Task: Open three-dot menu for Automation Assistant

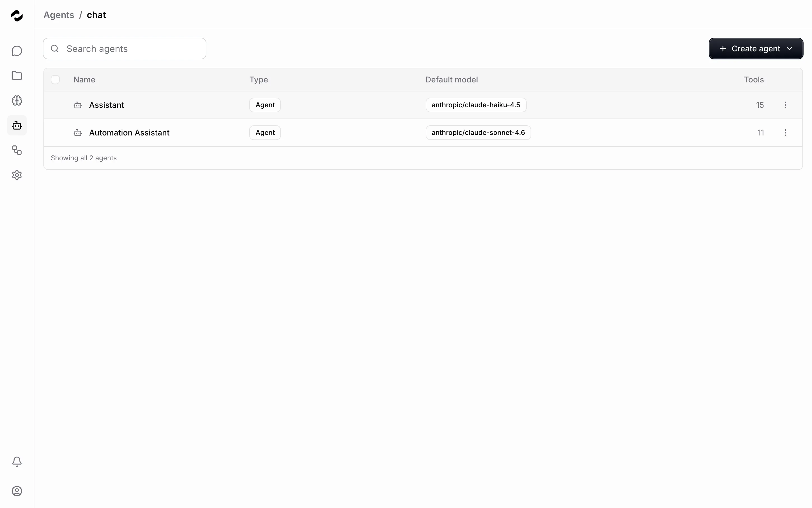Action: tap(785, 133)
